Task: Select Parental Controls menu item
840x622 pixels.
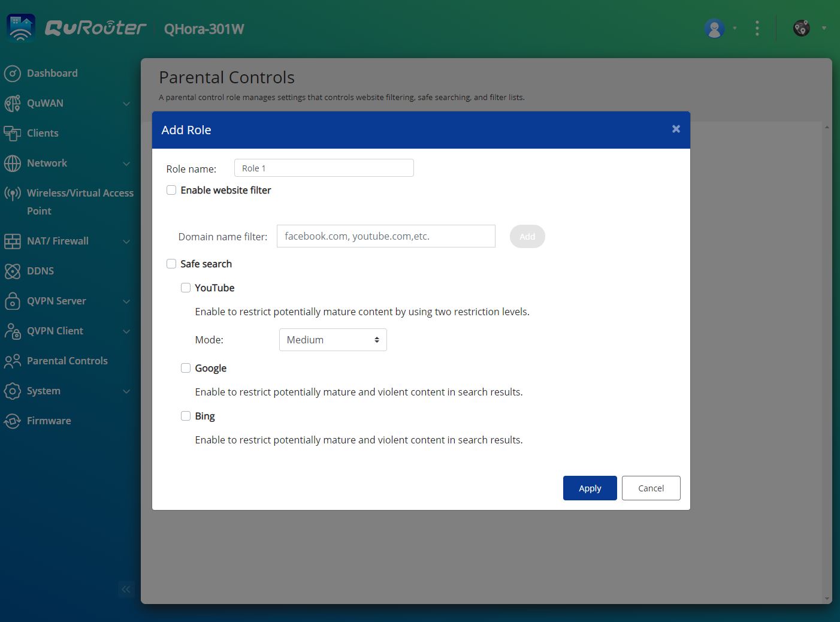Action: click(x=67, y=361)
